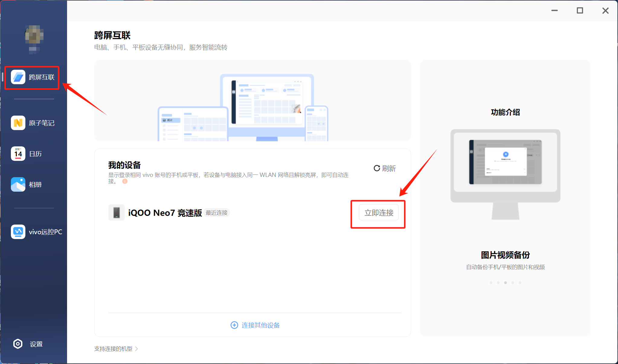Select the fourth carousel page dot
Image resolution: width=618 pixels, height=364 pixels.
[x=513, y=283]
